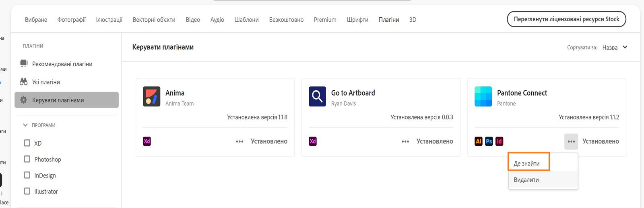Switch to the Відео tab
644x208 pixels.
(193, 20)
